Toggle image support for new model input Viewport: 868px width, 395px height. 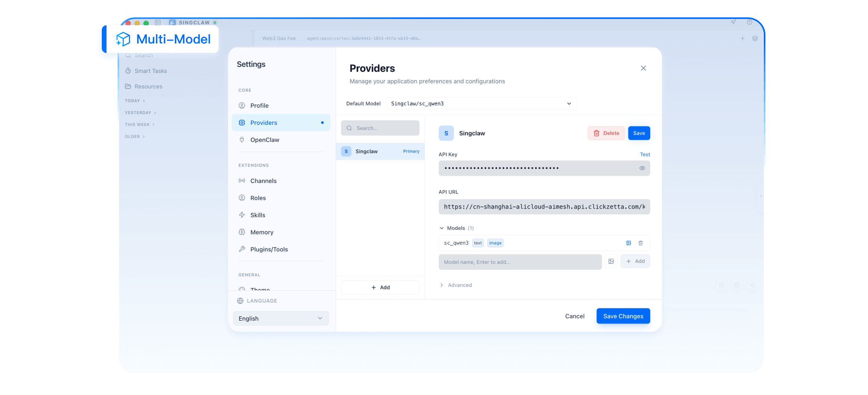pyautogui.click(x=611, y=261)
